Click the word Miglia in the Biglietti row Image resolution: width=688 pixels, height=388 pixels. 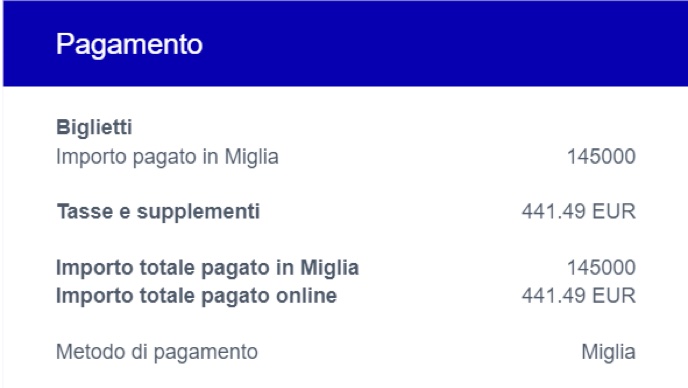click(x=251, y=157)
